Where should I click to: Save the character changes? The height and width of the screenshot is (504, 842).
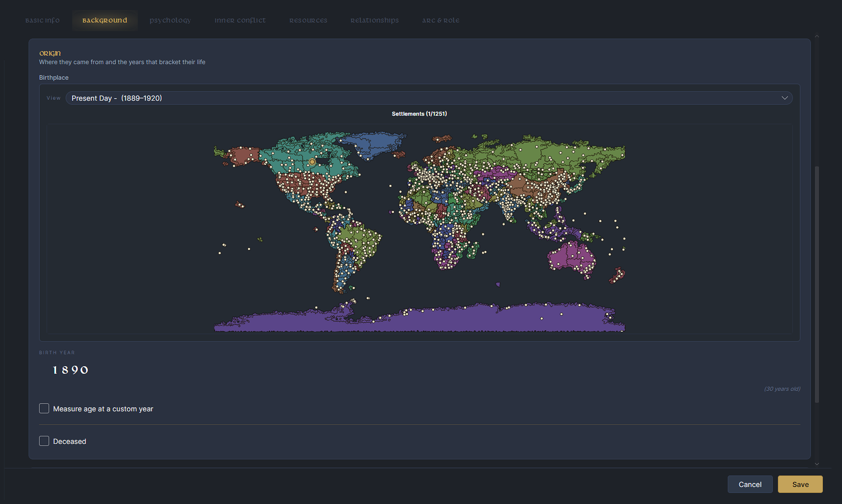[x=800, y=484]
